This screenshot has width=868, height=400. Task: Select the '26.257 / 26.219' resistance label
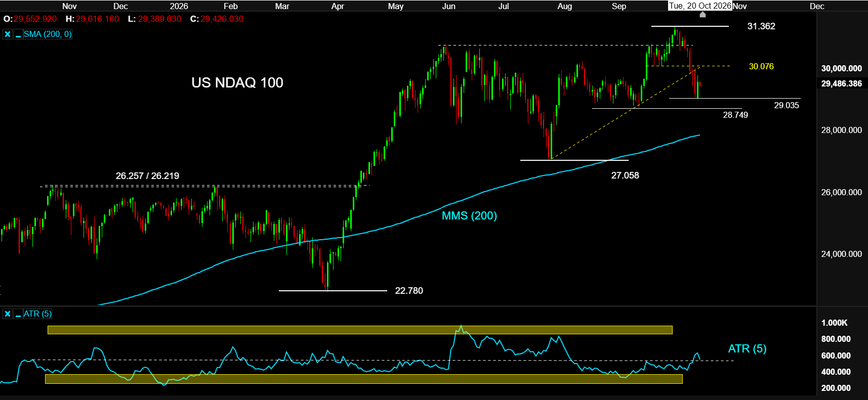tap(147, 176)
